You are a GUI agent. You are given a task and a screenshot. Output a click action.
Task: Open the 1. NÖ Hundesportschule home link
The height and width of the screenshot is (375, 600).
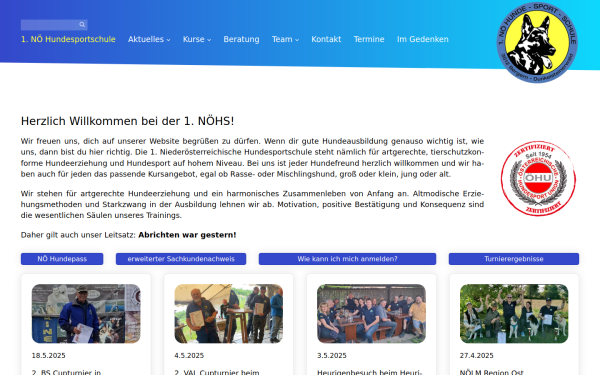[68, 39]
